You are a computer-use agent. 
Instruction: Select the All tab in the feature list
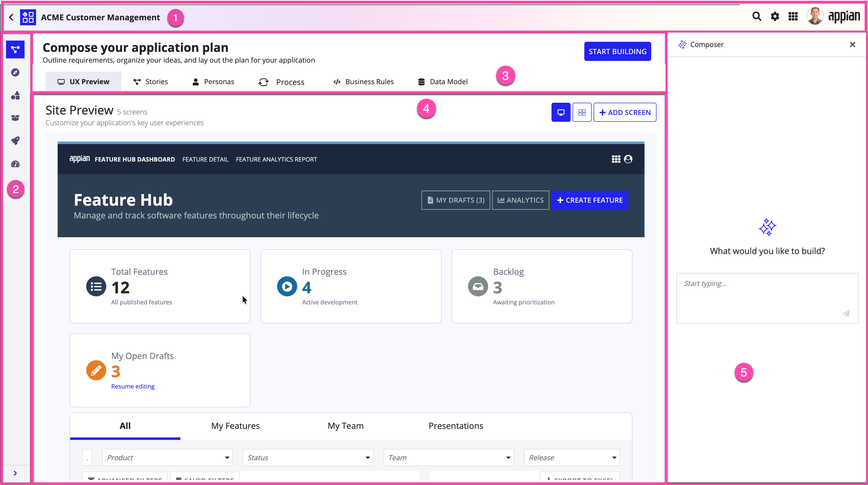(125, 426)
